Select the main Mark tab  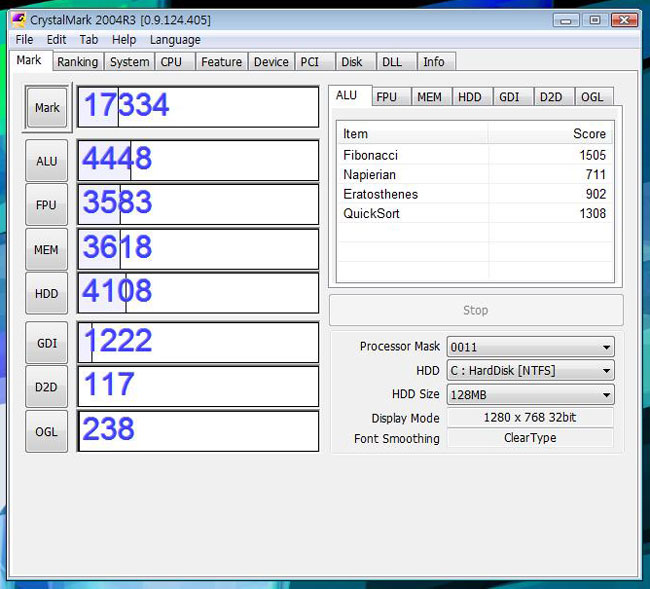pyautogui.click(x=29, y=61)
